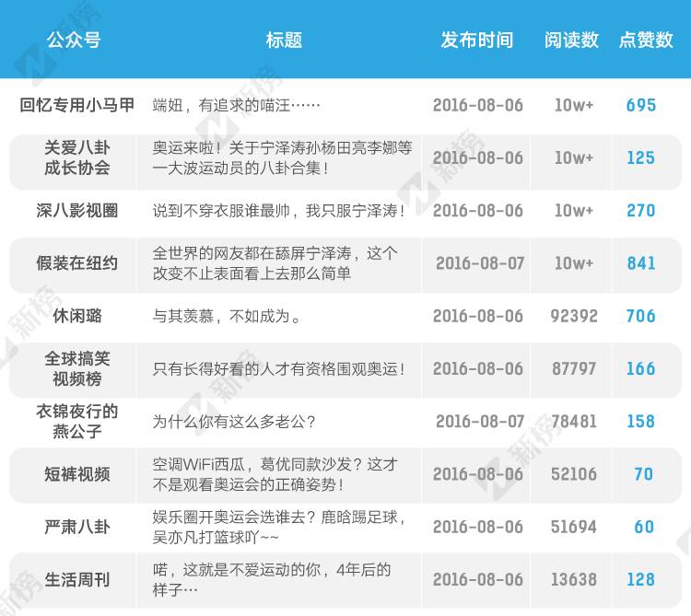Click the 衣锦夜行的燕公子 account name
691x616 pixels.
(x=77, y=421)
